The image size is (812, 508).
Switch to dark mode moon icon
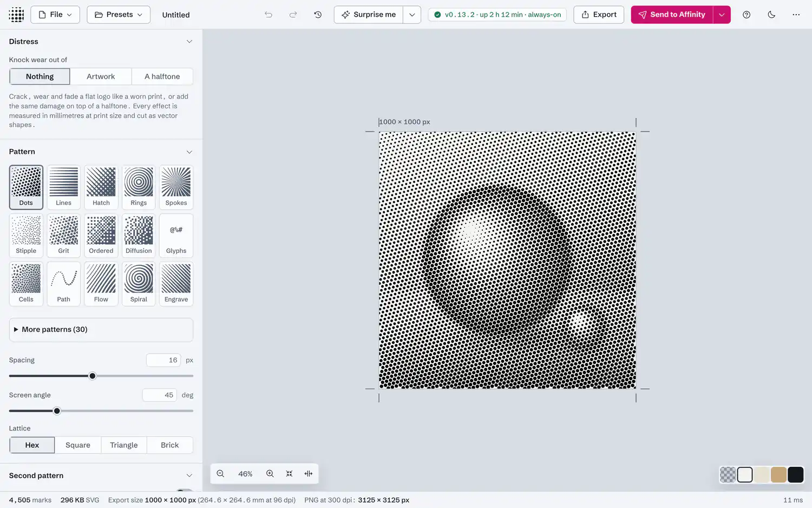(x=771, y=15)
